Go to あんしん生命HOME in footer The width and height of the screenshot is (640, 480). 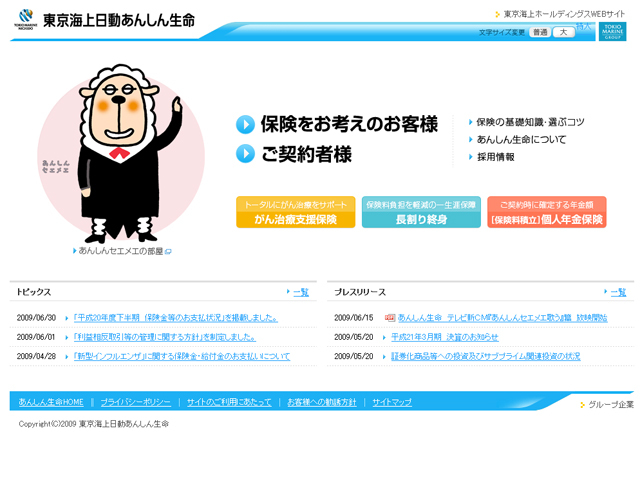click(x=51, y=402)
